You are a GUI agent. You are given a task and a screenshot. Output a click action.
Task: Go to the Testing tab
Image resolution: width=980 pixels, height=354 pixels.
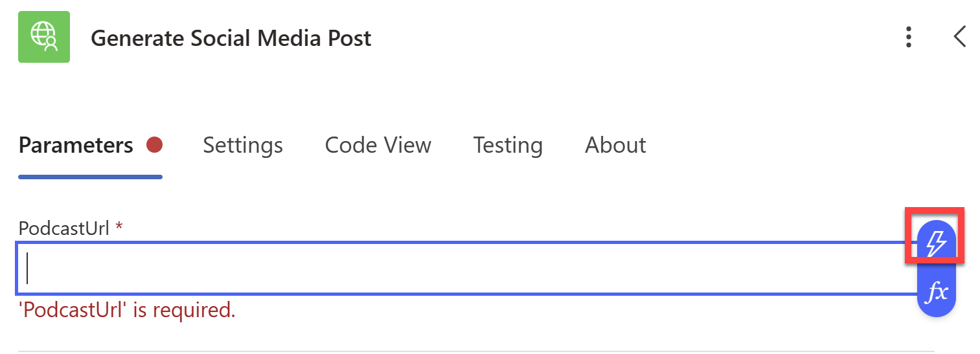tap(508, 145)
